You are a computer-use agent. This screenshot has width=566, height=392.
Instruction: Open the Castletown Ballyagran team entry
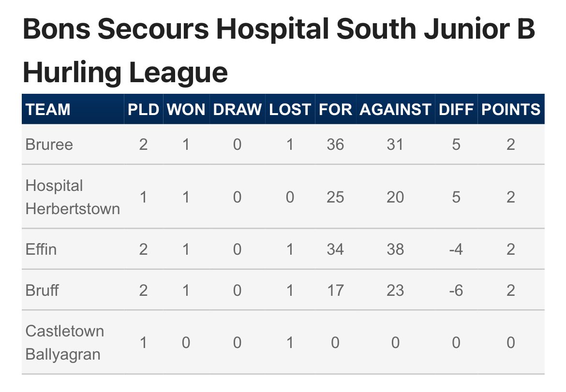(65, 343)
